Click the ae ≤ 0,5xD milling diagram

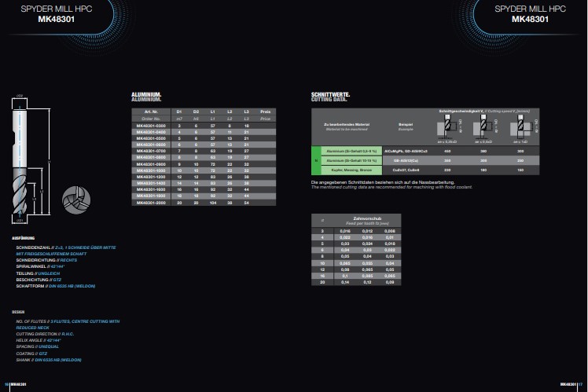[483, 127]
